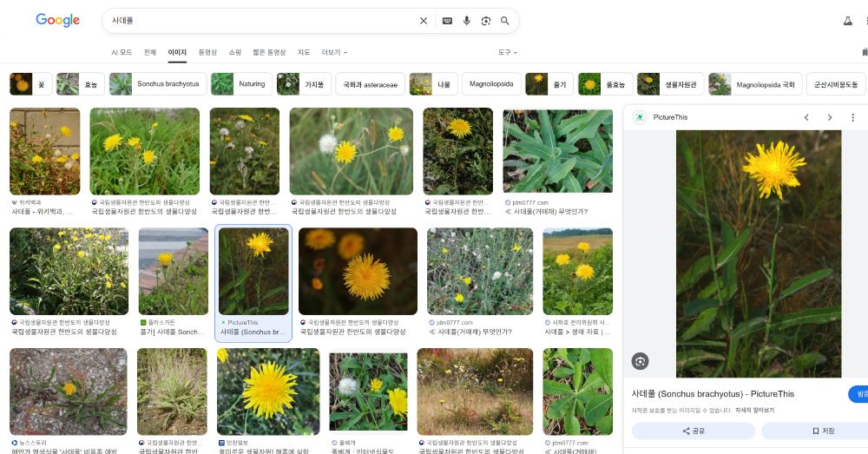This screenshot has height=454, width=868.
Task: Filter by the 나물 chip
Action: tap(433, 84)
